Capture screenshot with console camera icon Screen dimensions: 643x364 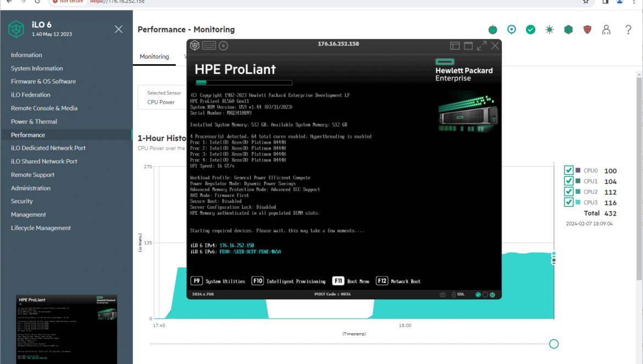[442, 294]
